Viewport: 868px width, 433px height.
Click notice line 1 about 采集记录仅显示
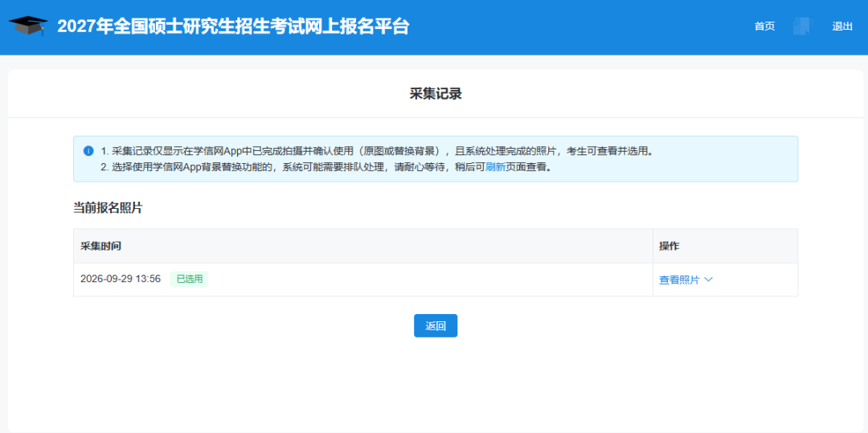point(376,151)
